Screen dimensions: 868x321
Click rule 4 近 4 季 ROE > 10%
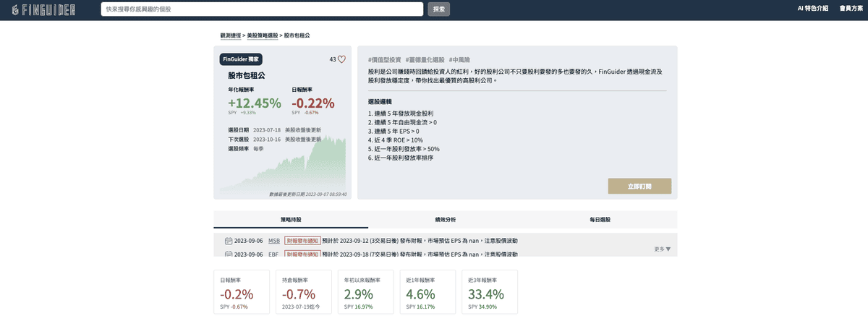[395, 140]
